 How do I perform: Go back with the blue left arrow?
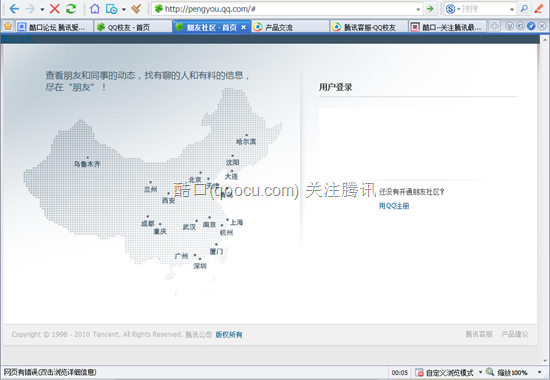coord(14,9)
